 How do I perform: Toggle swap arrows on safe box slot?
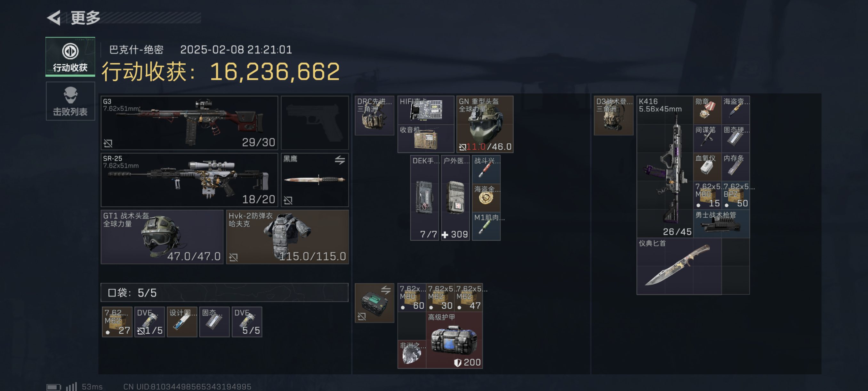[386, 290]
